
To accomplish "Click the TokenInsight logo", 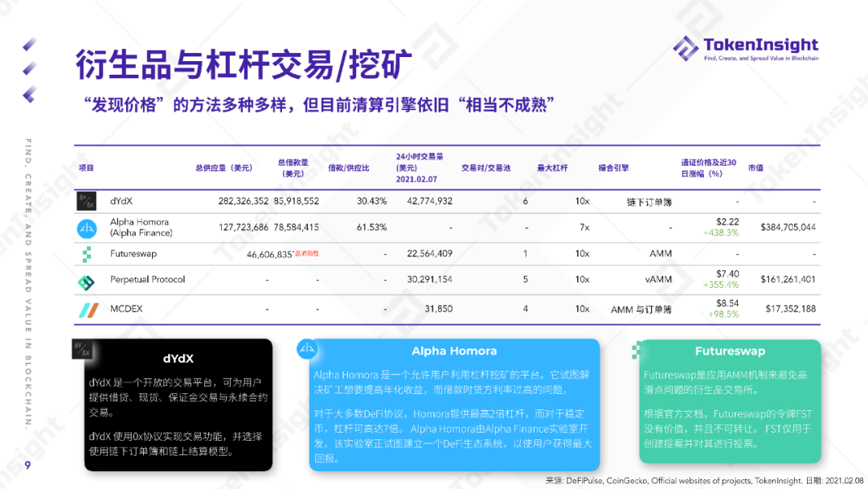I will click(746, 48).
